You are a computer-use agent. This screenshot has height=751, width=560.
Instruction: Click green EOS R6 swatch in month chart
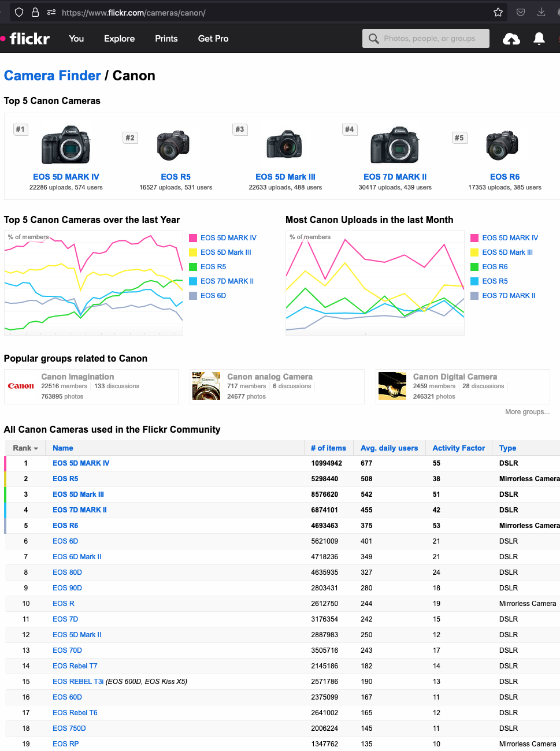tap(474, 267)
